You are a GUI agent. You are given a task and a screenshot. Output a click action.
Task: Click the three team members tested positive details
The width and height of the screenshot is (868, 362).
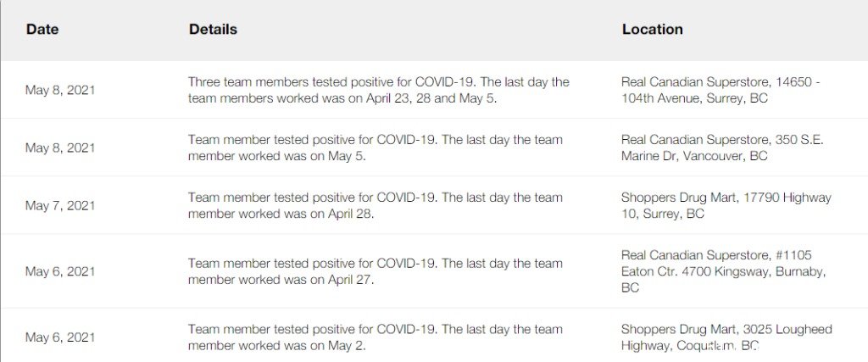pyautogui.click(x=379, y=90)
